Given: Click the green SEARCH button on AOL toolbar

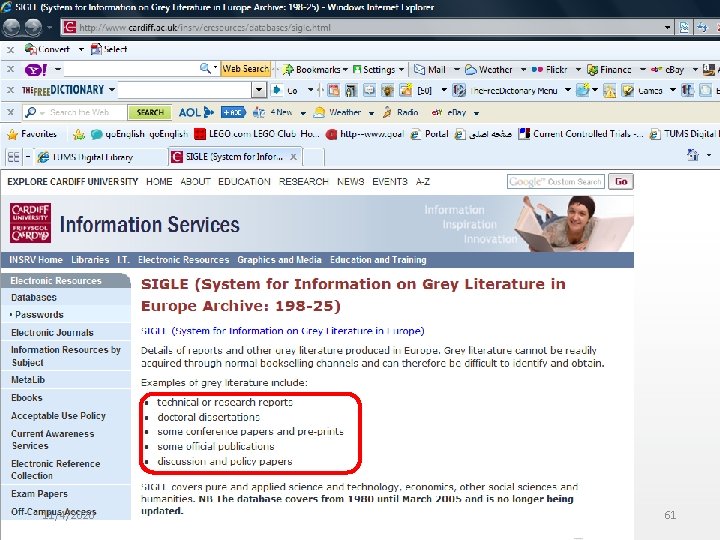Looking at the screenshot, I should 150,112.
